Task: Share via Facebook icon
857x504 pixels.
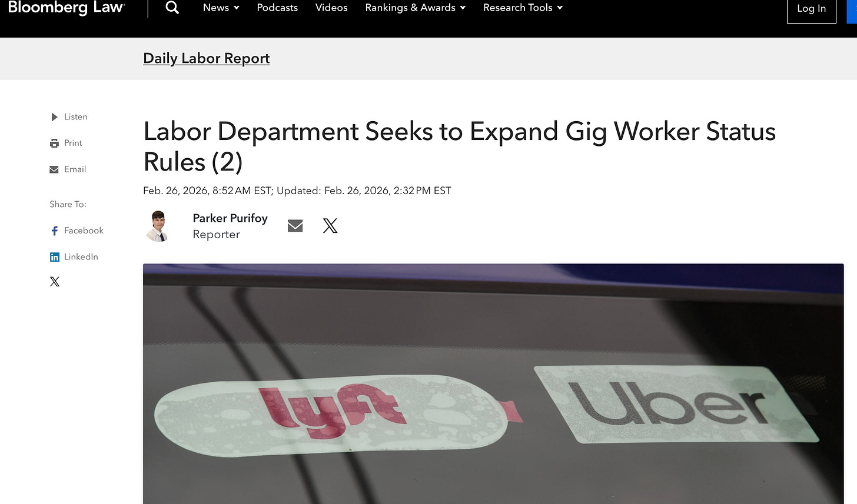Action: [54, 231]
